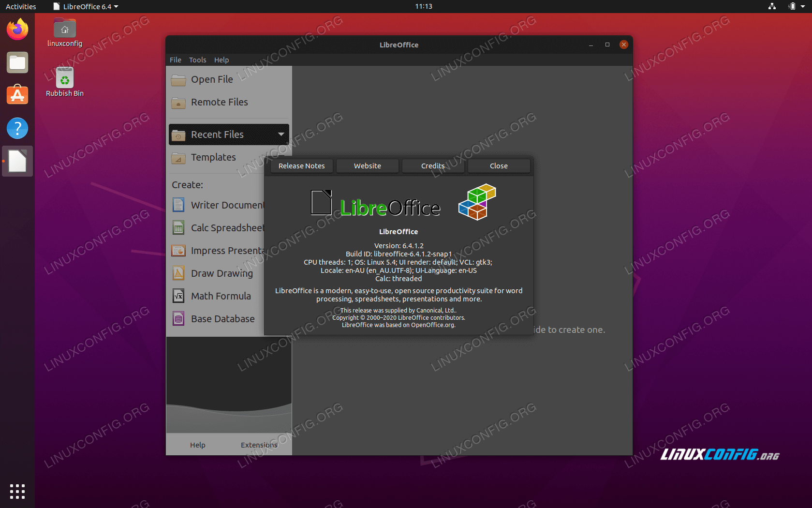The width and height of the screenshot is (812, 508).
Task: Click Activities in the top bar
Action: pyautogui.click(x=21, y=6)
